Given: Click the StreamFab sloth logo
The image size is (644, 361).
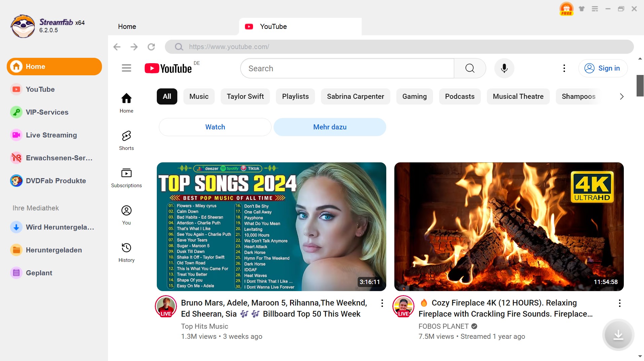Looking at the screenshot, I should (23, 26).
